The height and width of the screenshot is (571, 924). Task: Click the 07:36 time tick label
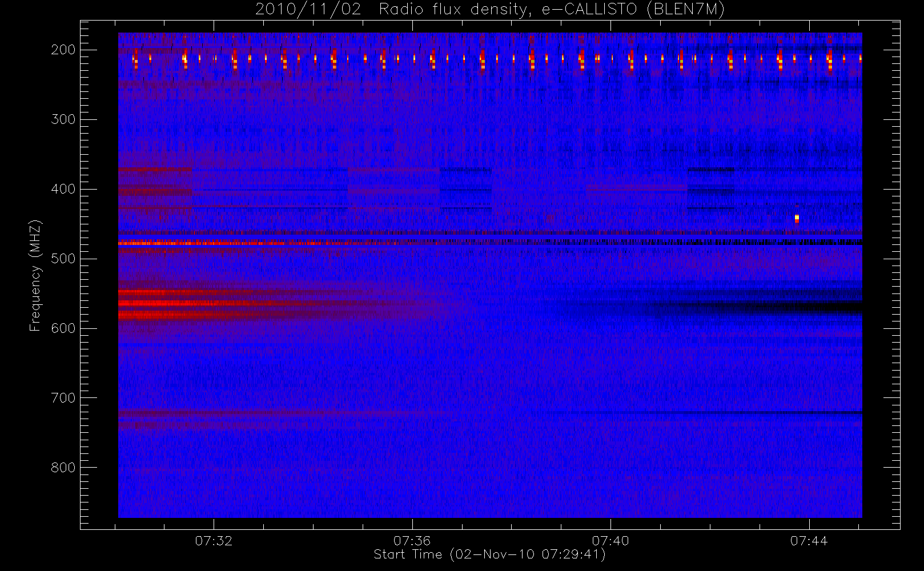[412, 541]
